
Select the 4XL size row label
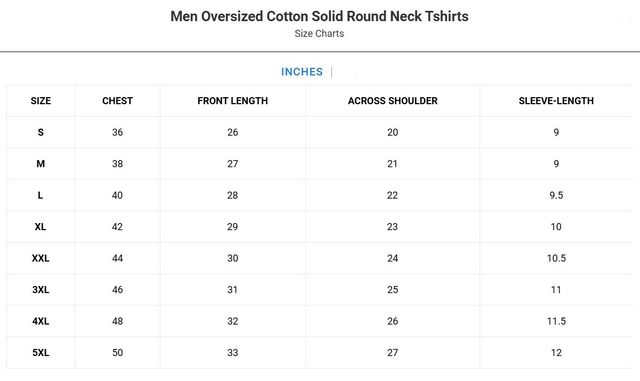[40, 321]
